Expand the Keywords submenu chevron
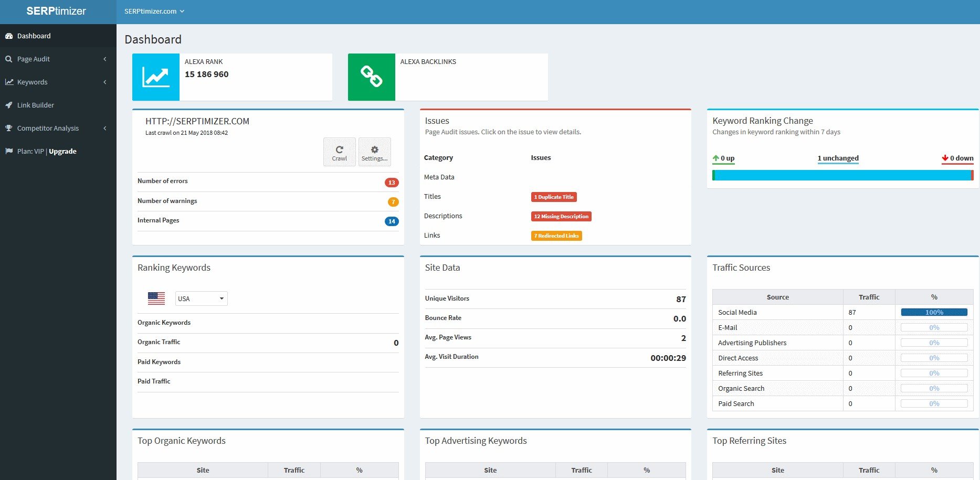Image resolution: width=980 pixels, height=480 pixels. [x=105, y=82]
